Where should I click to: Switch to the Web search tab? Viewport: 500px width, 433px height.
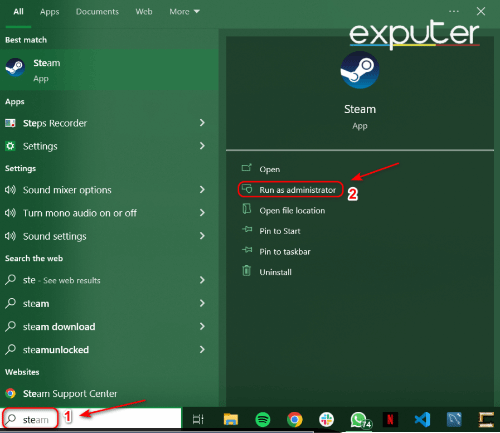point(144,12)
